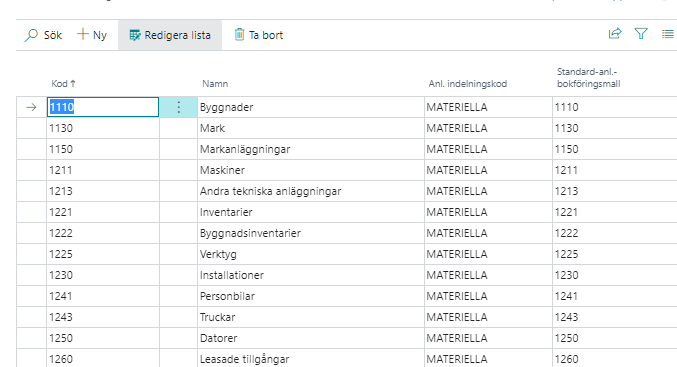677x367 pixels.
Task: Click the selected Kod field 1110
Action: click(103, 107)
